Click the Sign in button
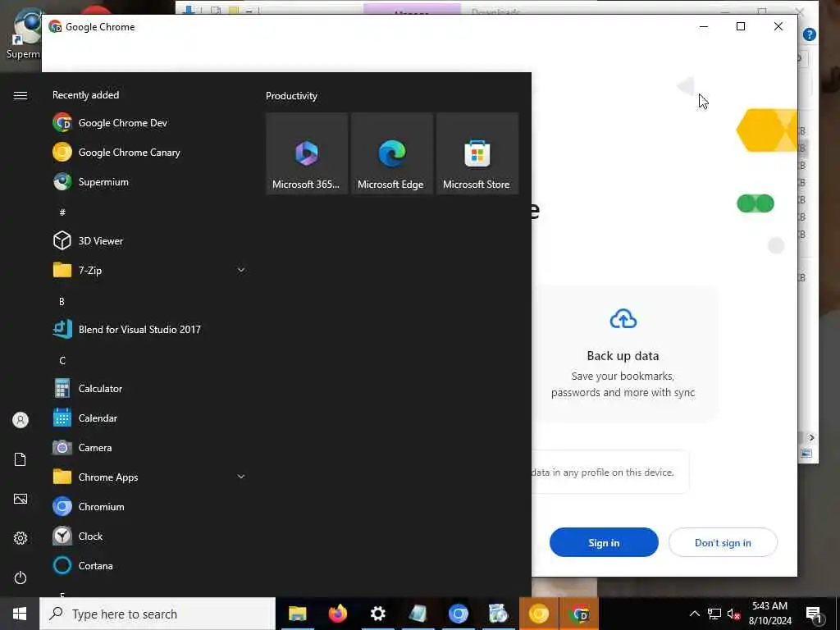The height and width of the screenshot is (630, 840). [x=604, y=542]
